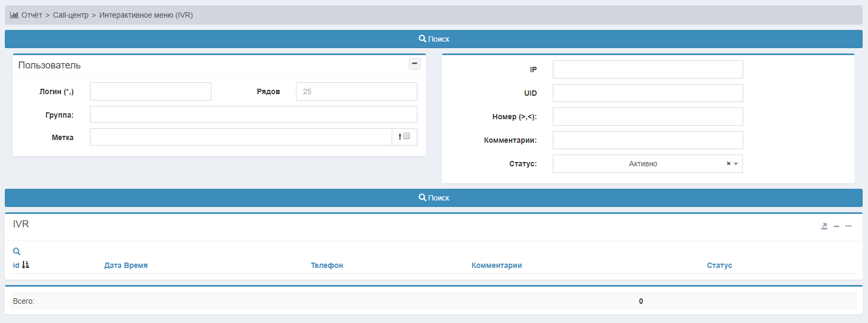Open Отчёт from the breadcrumb
Viewport: 868px width, 323px height.
(32, 15)
